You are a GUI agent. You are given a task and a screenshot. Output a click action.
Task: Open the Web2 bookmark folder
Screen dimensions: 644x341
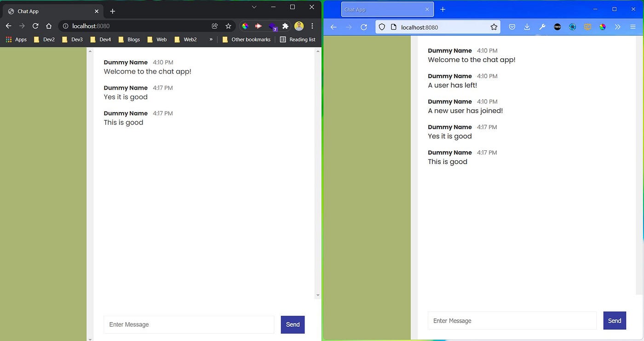click(185, 40)
